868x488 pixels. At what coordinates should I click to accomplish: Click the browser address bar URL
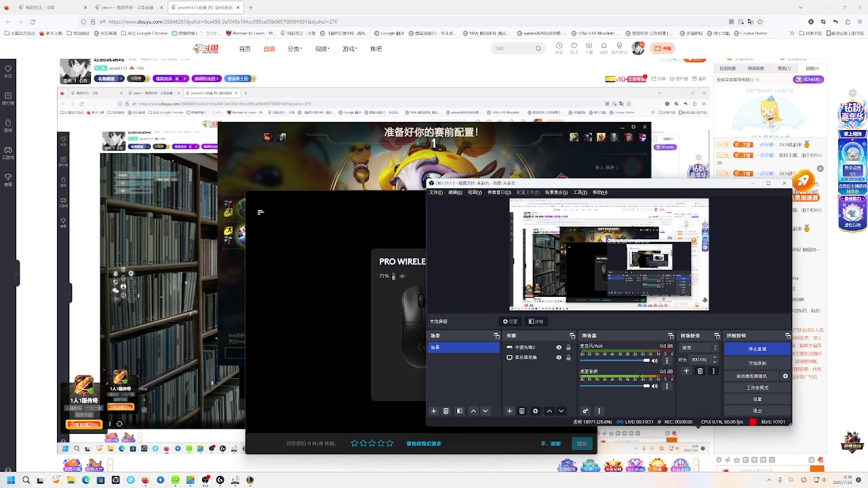click(x=224, y=22)
